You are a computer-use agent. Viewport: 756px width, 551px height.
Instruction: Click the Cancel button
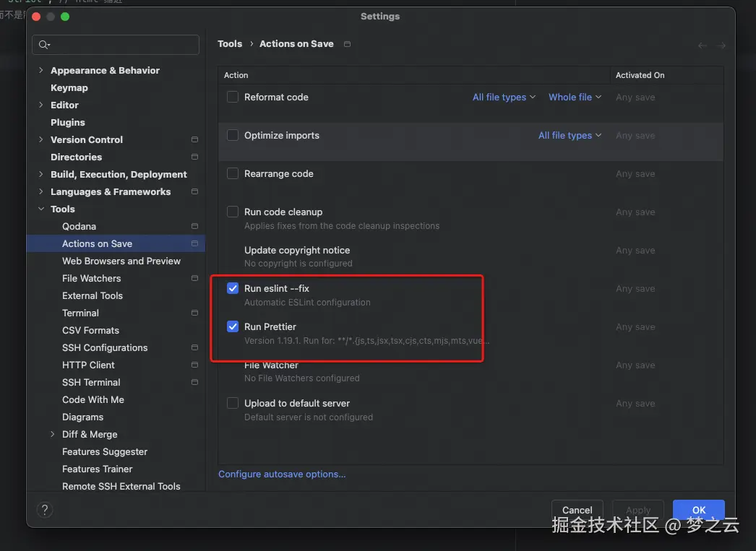(x=577, y=510)
